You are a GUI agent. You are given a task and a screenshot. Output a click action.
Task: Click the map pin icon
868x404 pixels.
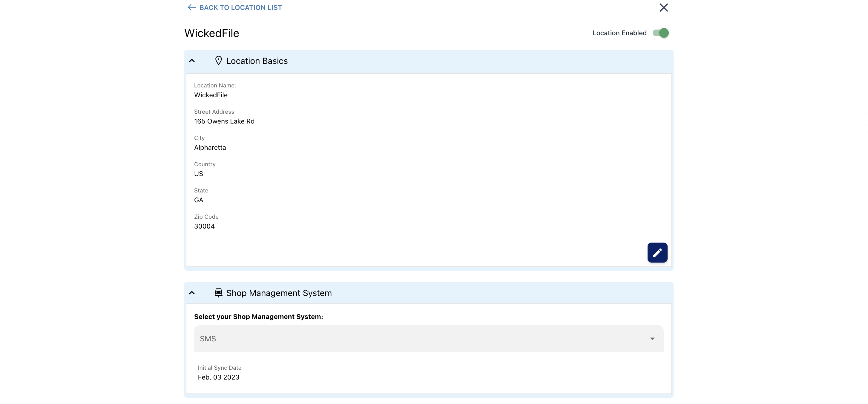click(218, 61)
